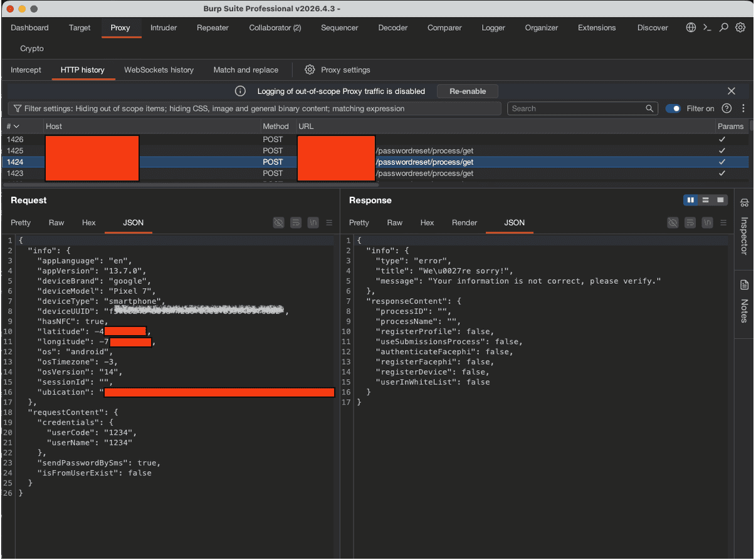This screenshot has width=756, height=560.
Task: Show Request in Pretty view
Action: coord(21,222)
